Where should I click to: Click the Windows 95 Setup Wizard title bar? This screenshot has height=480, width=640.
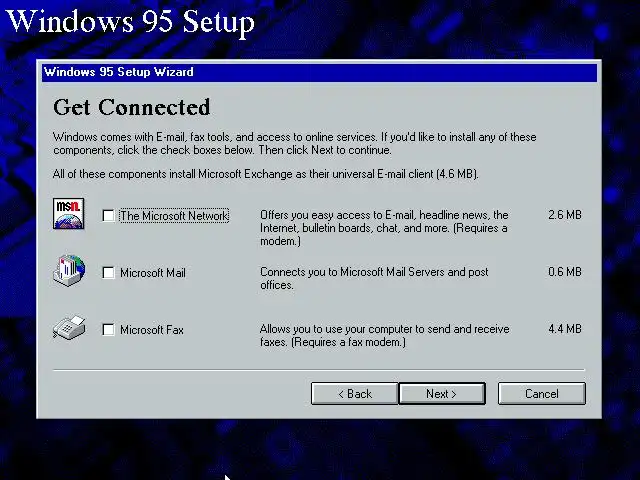point(319,72)
